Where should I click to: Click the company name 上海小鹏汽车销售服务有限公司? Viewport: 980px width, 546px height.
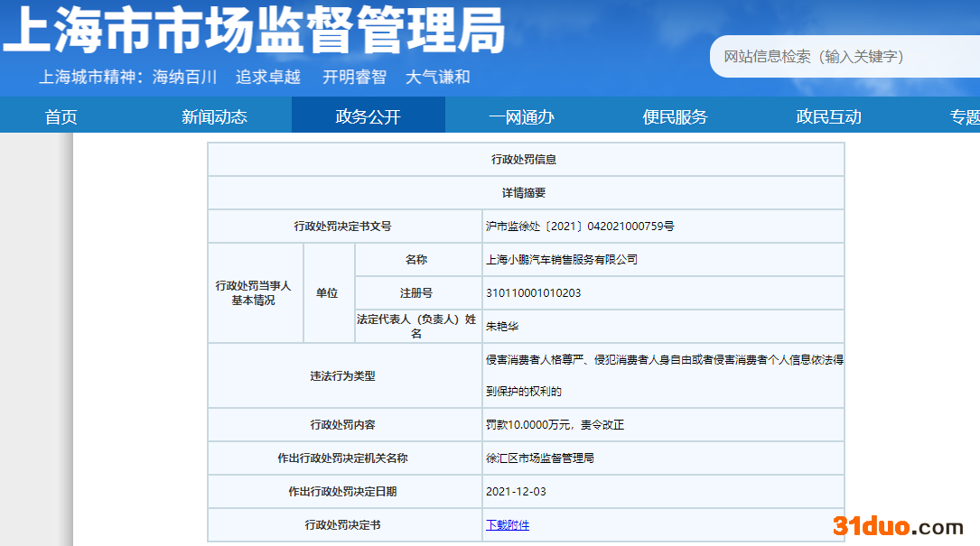562,260
